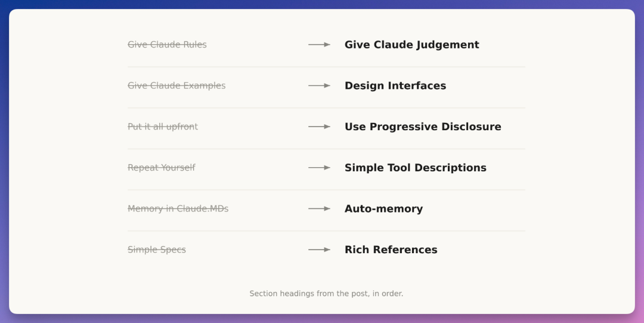Screen dimensions: 644x323
Task: Click struck-through Give Claude Examples text
Action: [177, 85]
